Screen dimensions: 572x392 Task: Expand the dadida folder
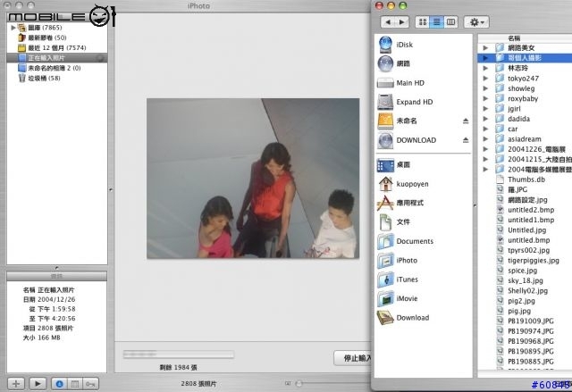tap(485, 119)
